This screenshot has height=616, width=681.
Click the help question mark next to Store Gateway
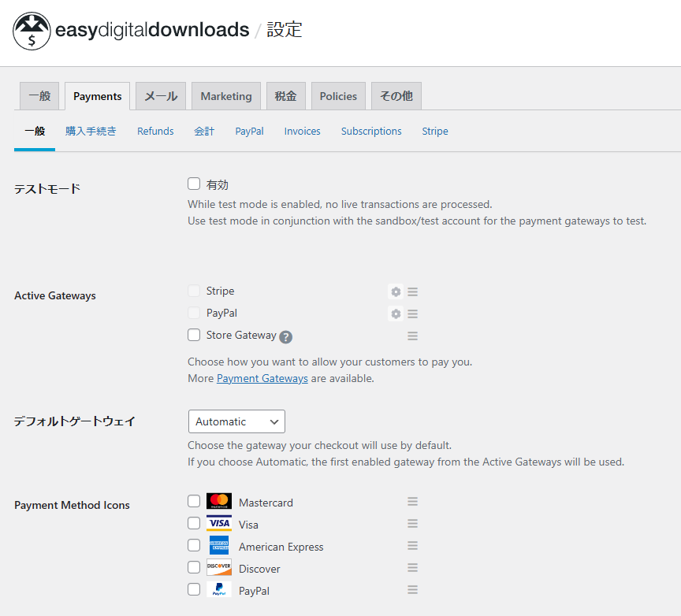(285, 336)
